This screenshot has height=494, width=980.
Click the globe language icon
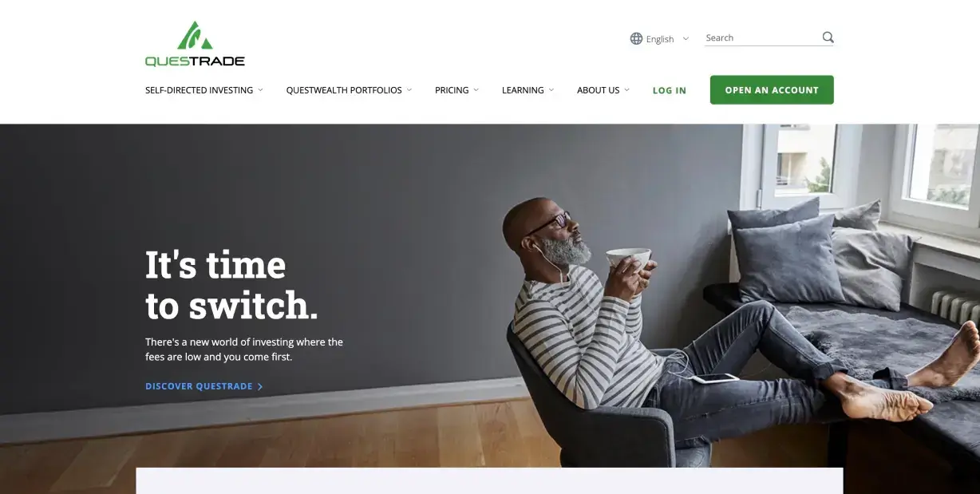click(636, 38)
